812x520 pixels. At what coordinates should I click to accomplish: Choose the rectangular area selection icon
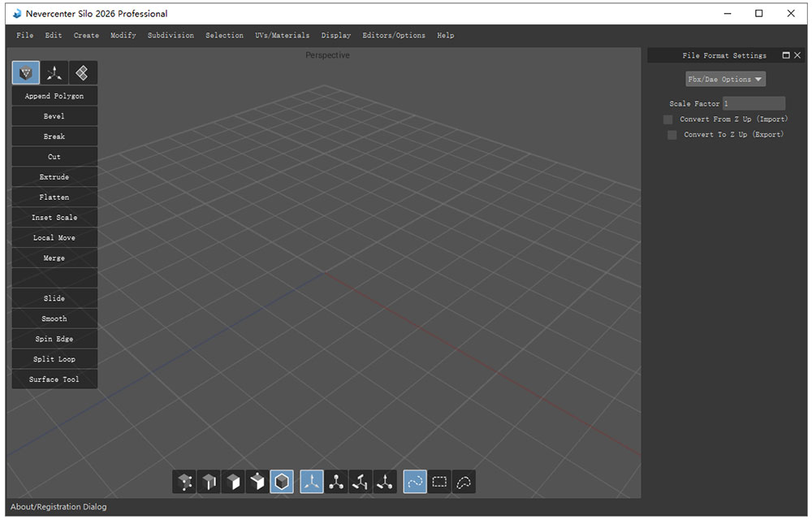click(x=439, y=482)
